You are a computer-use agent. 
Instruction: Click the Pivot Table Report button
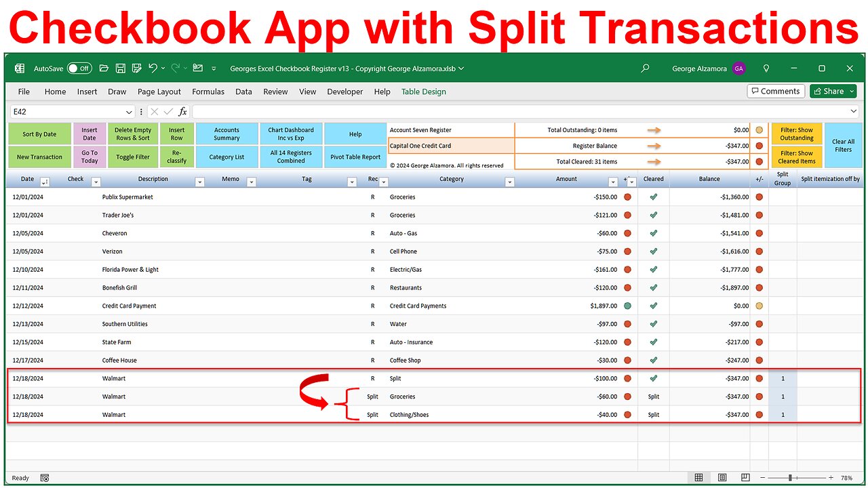pos(355,157)
